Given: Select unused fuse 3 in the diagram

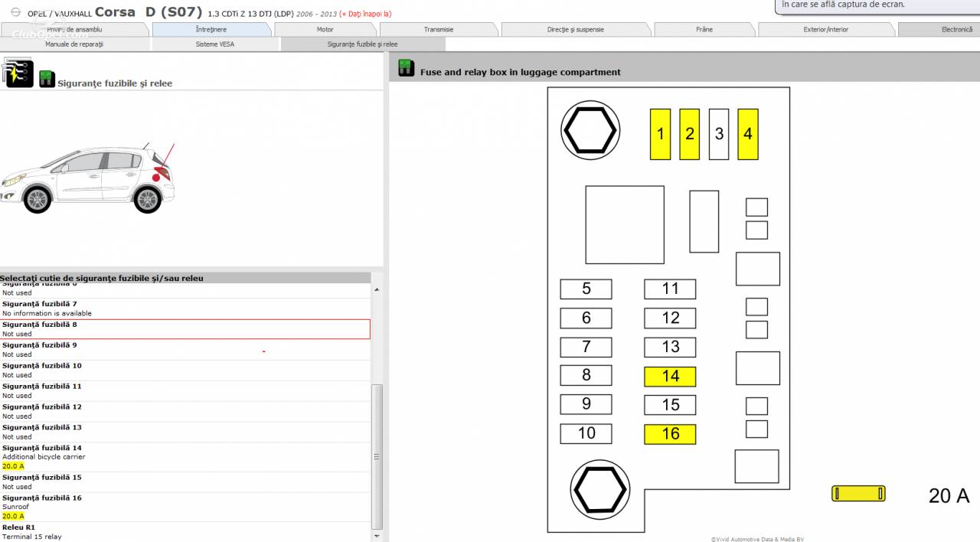Looking at the screenshot, I should click(x=718, y=134).
